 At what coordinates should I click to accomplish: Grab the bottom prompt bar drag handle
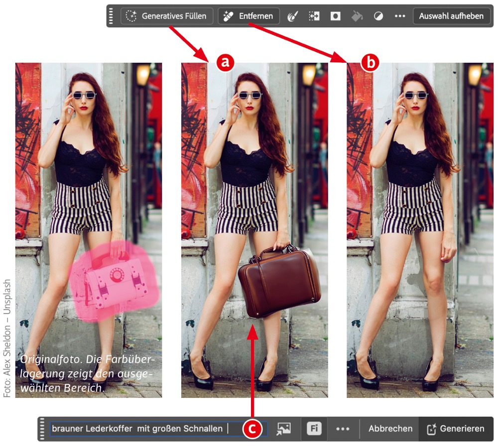(x=42, y=429)
